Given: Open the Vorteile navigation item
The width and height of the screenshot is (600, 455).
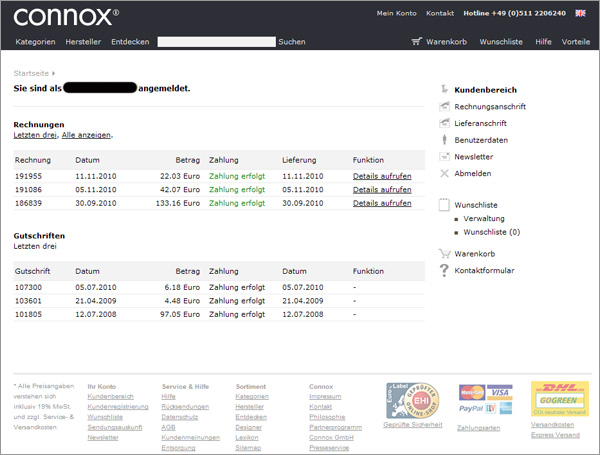Looking at the screenshot, I should [576, 42].
